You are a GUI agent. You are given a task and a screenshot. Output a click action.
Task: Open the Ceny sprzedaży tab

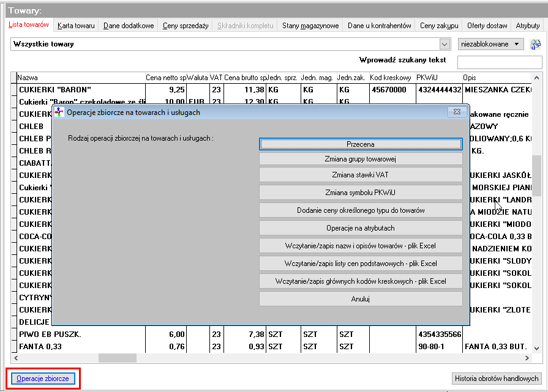point(186,26)
